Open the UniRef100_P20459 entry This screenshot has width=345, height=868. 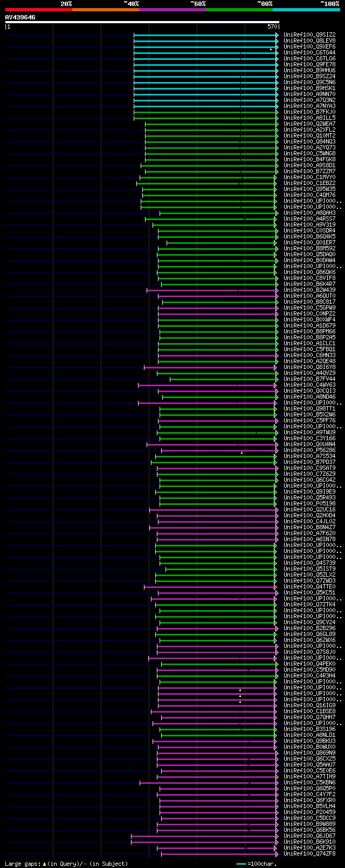point(309,812)
